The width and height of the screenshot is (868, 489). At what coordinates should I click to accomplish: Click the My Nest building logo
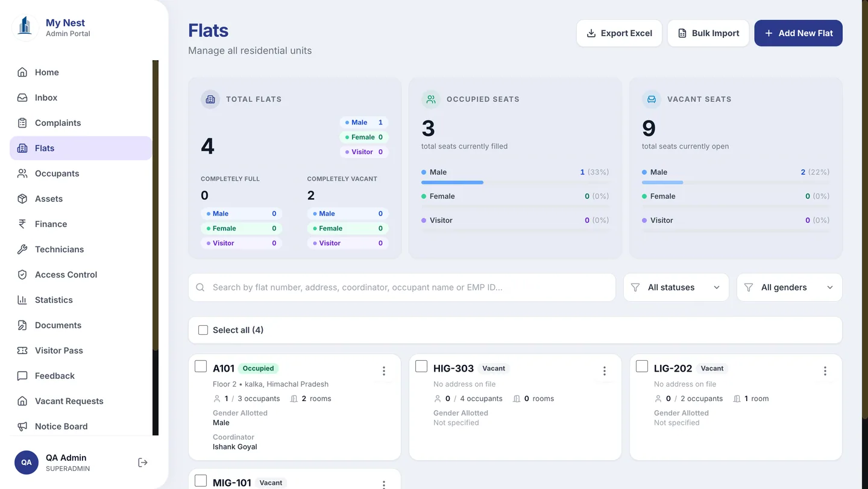tap(25, 26)
